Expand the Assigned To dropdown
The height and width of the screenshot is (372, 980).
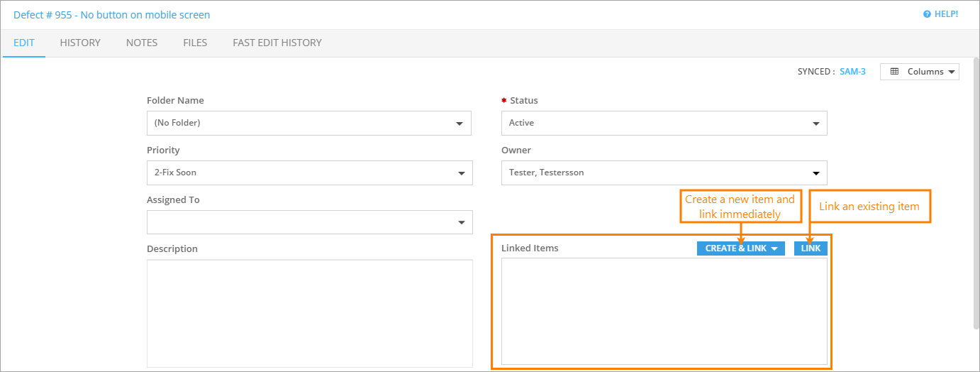click(308, 222)
